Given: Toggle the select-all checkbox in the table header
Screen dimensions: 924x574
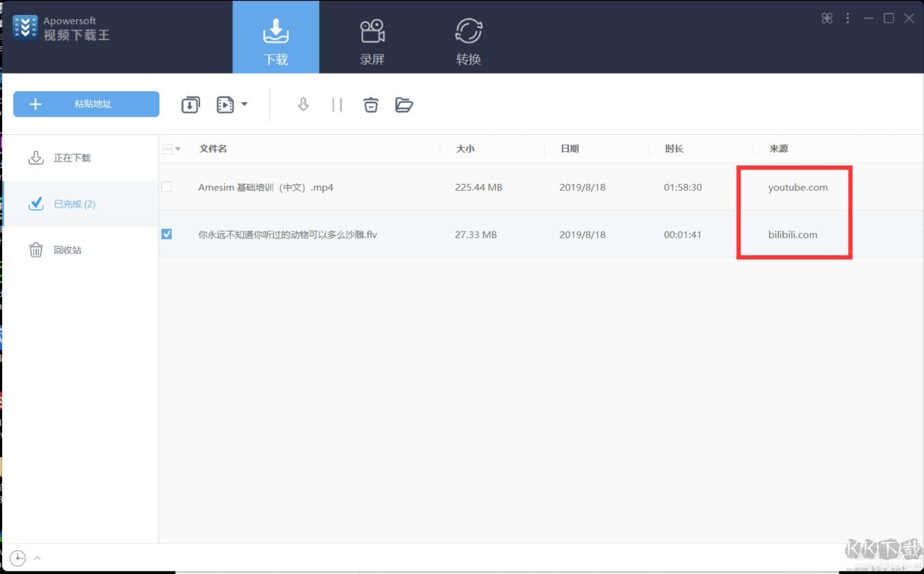Looking at the screenshot, I should tap(167, 149).
